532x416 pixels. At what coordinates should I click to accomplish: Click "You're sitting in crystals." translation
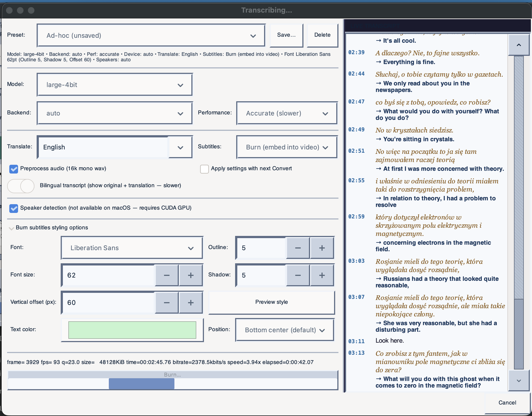tap(415, 139)
